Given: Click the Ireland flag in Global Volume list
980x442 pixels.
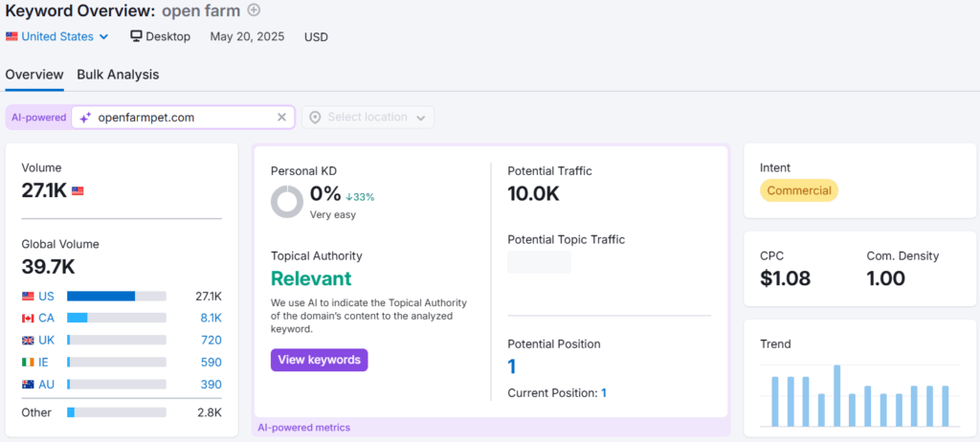Looking at the screenshot, I should click(x=28, y=362).
